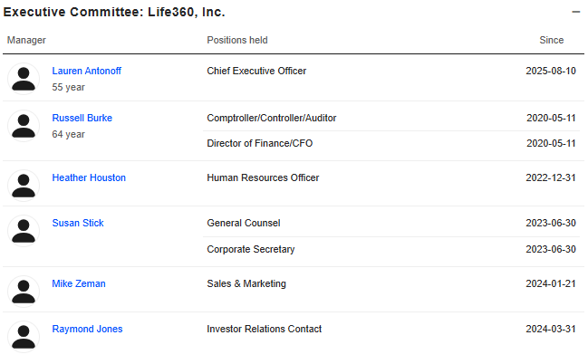Image resolution: width=588 pixels, height=364 pixels.
Task: Click the Positions held column header
Action: pyautogui.click(x=237, y=40)
